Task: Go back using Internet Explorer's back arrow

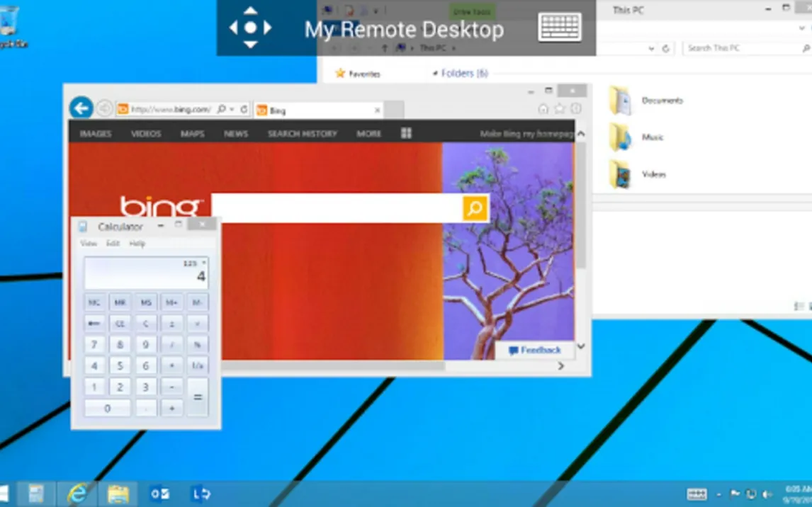Action: click(81, 108)
